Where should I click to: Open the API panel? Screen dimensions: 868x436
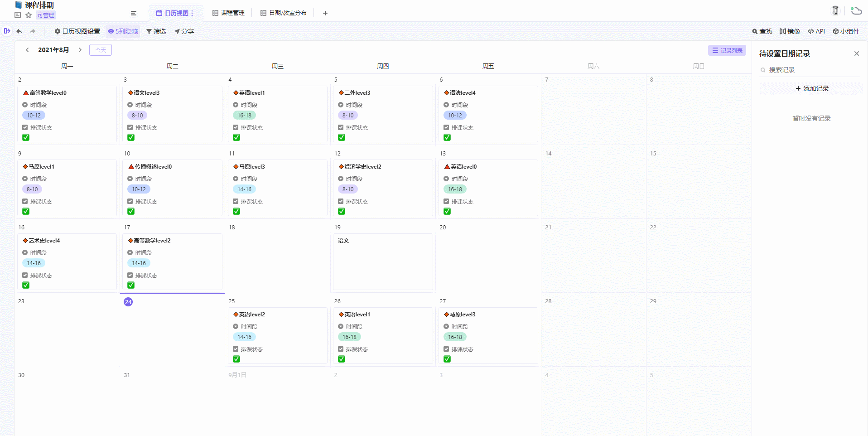(x=816, y=31)
